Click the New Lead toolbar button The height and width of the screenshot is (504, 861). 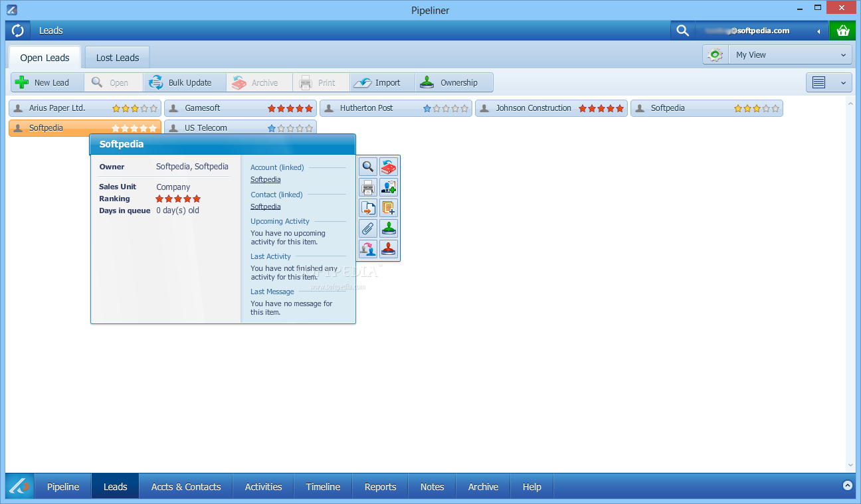tap(47, 82)
